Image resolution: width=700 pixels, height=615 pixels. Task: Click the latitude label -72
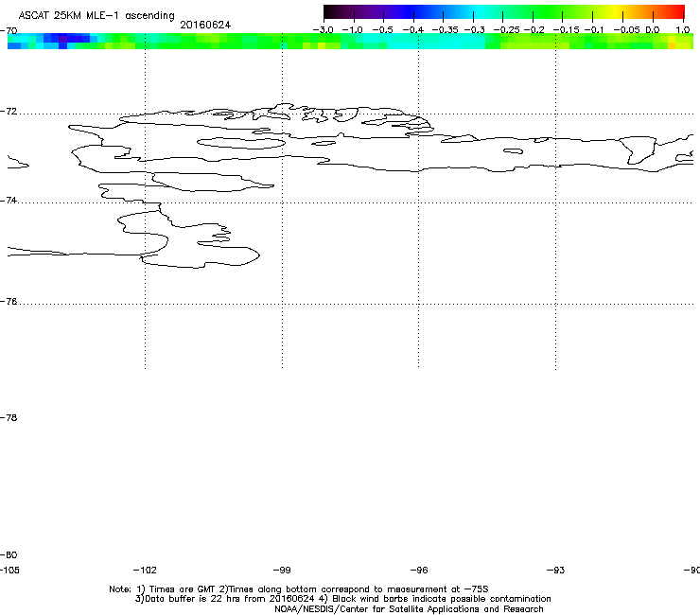(x=9, y=112)
